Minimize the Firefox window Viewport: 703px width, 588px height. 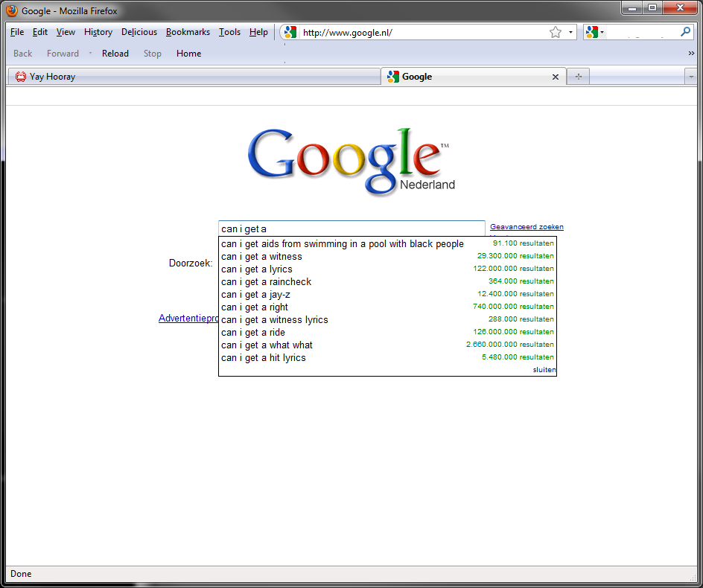pyautogui.click(x=632, y=7)
